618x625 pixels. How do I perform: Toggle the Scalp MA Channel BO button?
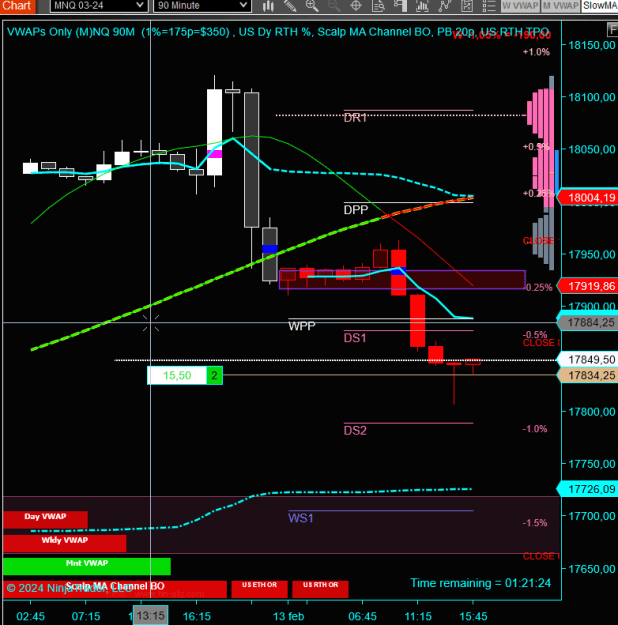(115, 589)
